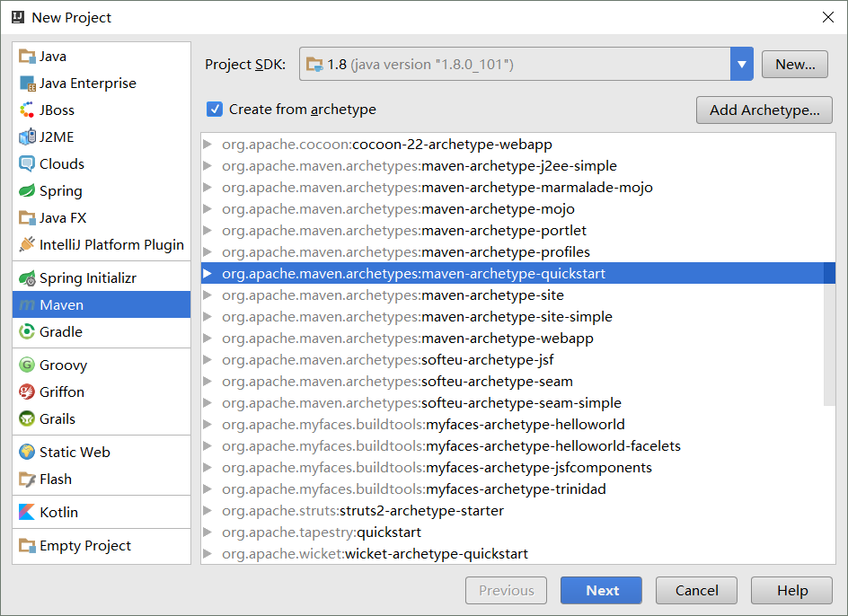Screen dimensions: 848x616
Task: Click the Flash icon
Action: pyautogui.click(x=27, y=480)
